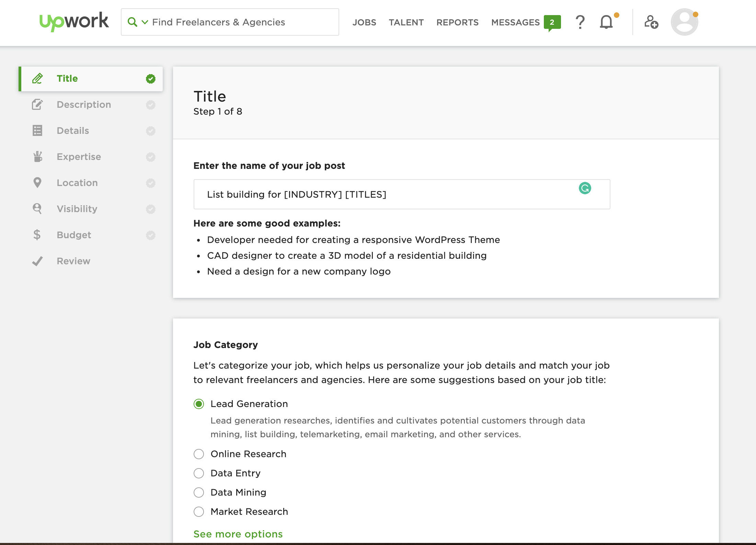
Task: Go to the Description step
Action: tap(84, 104)
